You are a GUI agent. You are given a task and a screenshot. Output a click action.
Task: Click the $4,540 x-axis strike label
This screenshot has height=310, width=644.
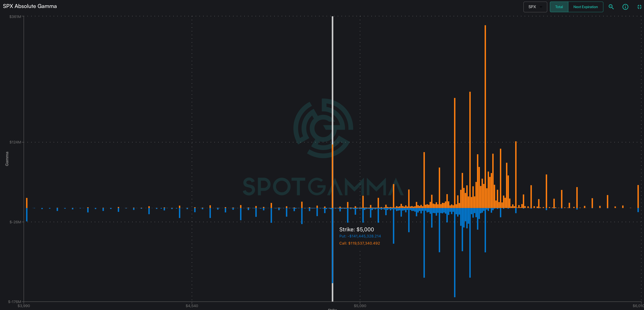pos(192,306)
